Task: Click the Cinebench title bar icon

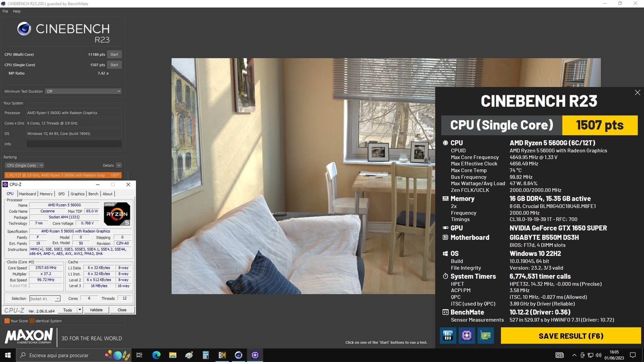Action: tap(3, 4)
